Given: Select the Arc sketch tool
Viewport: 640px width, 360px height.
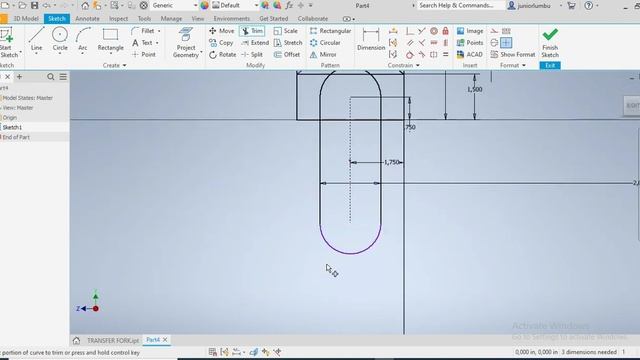Looking at the screenshot, I should (x=83, y=40).
